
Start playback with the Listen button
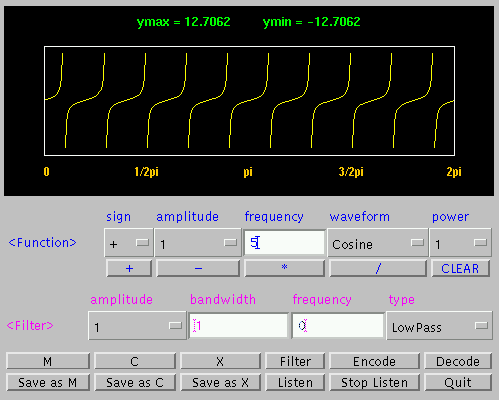tap(295, 382)
